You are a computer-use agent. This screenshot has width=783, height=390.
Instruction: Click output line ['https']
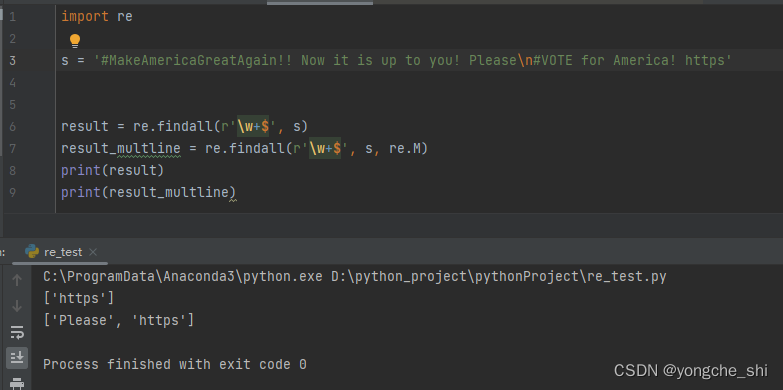[x=79, y=299]
